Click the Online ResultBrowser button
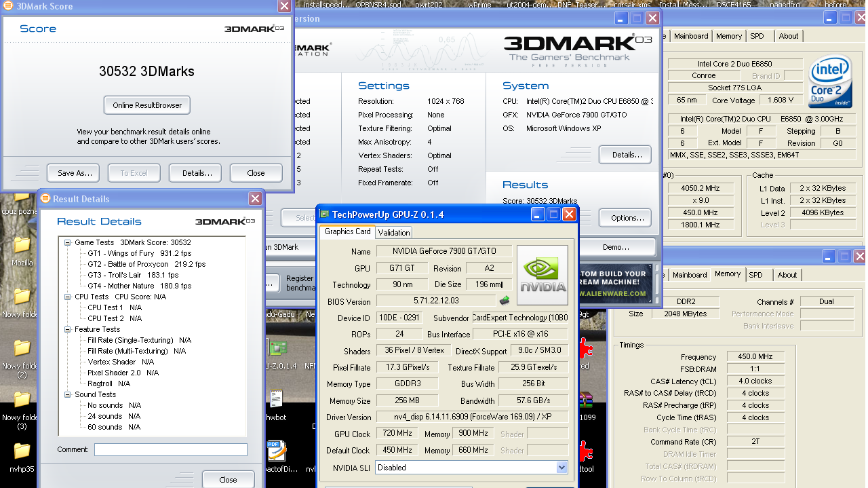This screenshot has height=488, width=868. tap(147, 105)
